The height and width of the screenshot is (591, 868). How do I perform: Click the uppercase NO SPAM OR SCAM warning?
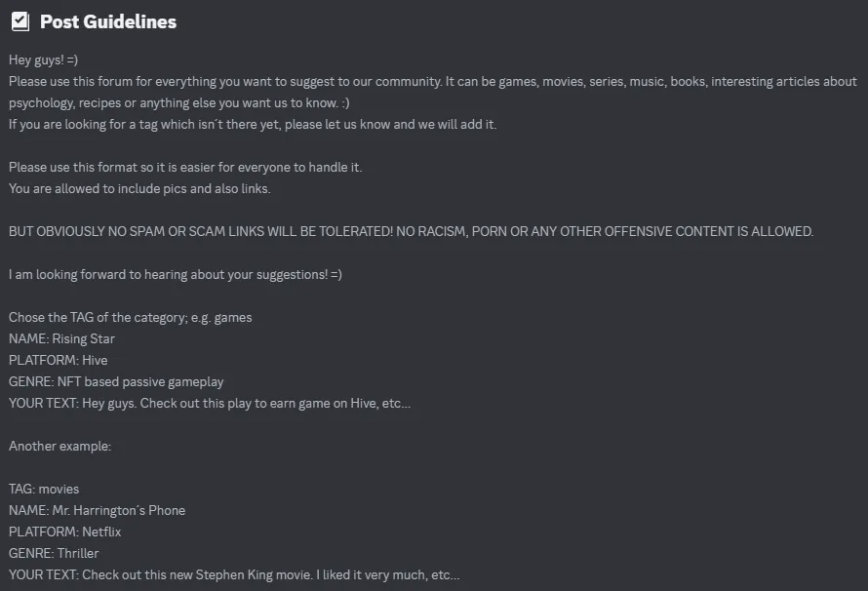[411, 231]
